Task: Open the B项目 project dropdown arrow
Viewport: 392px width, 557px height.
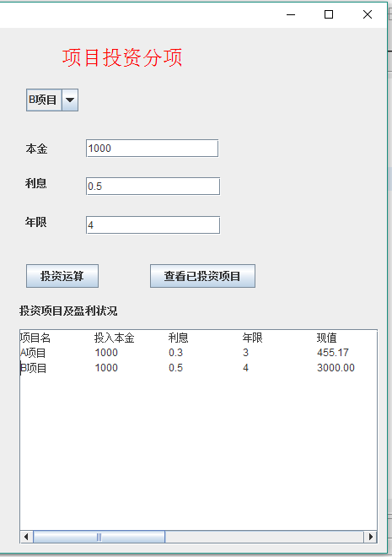Action: click(x=70, y=100)
